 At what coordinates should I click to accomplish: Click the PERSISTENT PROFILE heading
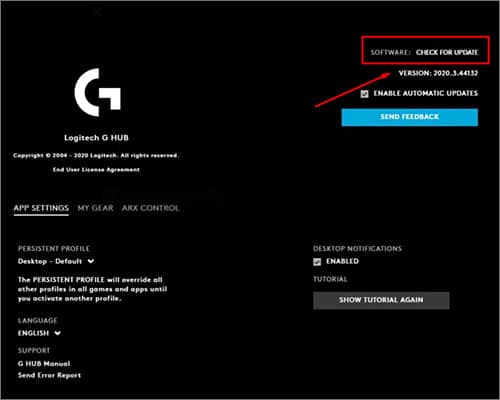click(x=54, y=249)
